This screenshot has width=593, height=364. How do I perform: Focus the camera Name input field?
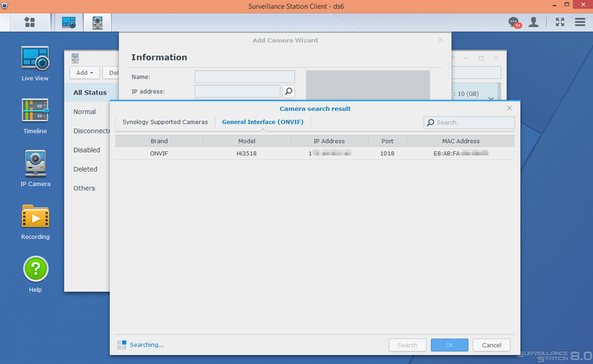click(x=245, y=77)
